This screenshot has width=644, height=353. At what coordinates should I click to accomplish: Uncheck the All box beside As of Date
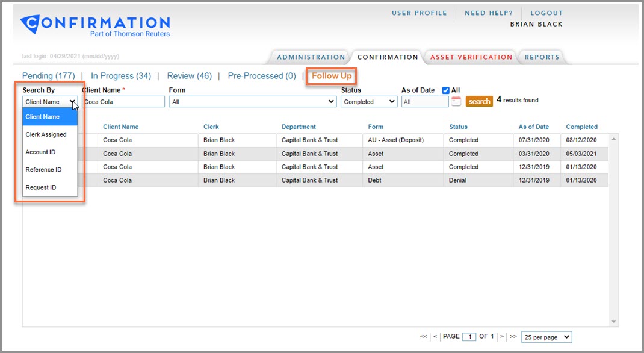[x=446, y=89]
